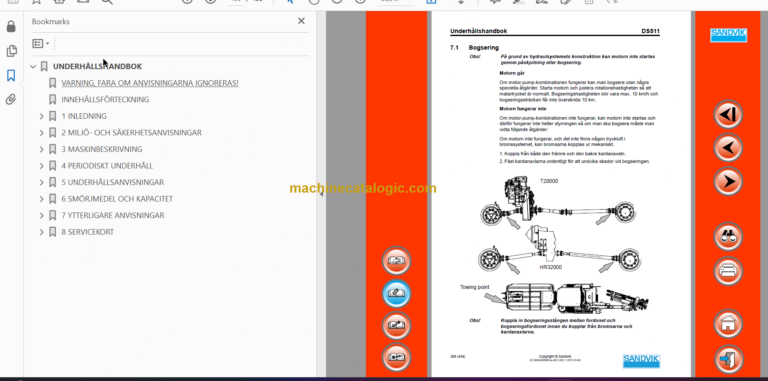The height and width of the screenshot is (381, 768).
Task: Click the 'Motorn fungerar inte' subheading
Action: pos(522,109)
